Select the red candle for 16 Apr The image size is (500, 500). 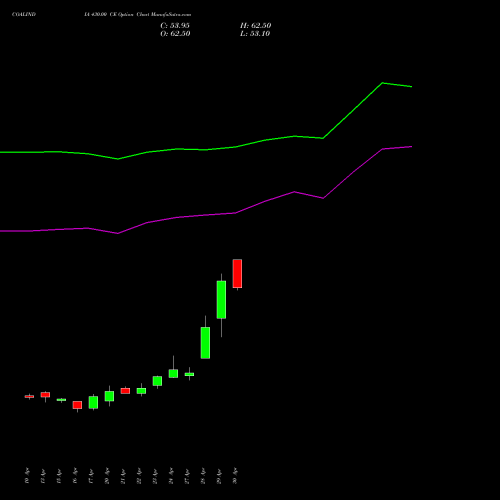77,405
